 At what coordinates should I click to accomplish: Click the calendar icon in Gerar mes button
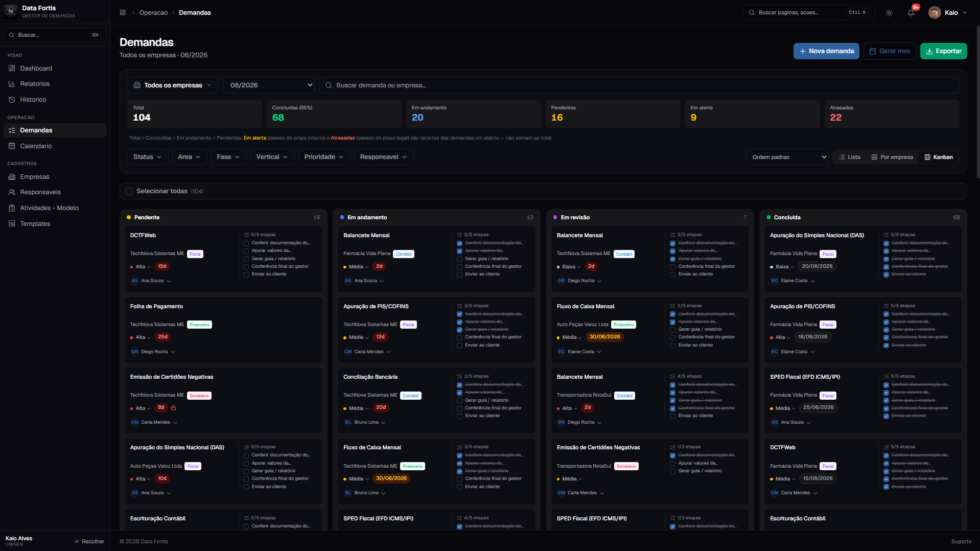[873, 51]
